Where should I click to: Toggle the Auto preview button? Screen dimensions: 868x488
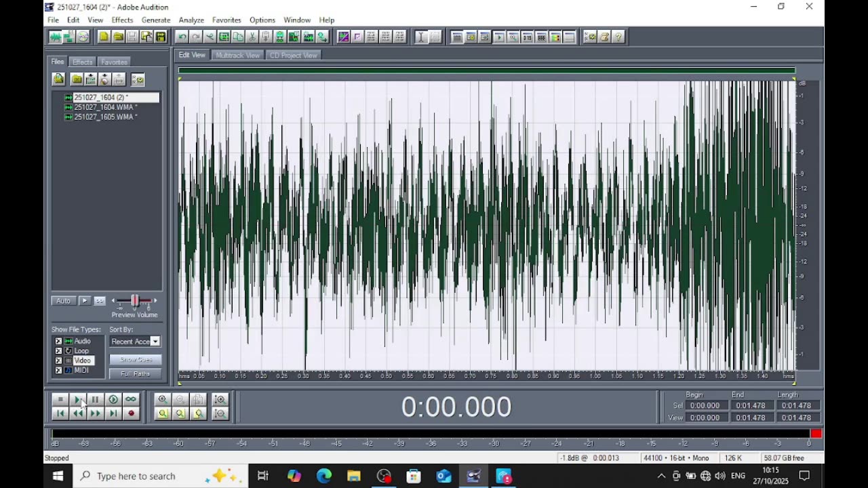(x=63, y=301)
